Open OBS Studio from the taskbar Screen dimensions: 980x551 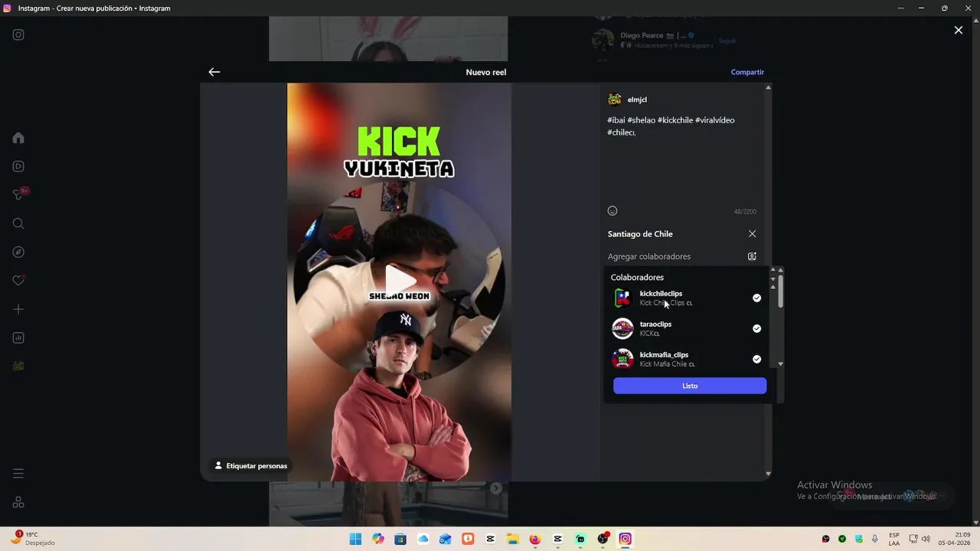click(x=603, y=539)
